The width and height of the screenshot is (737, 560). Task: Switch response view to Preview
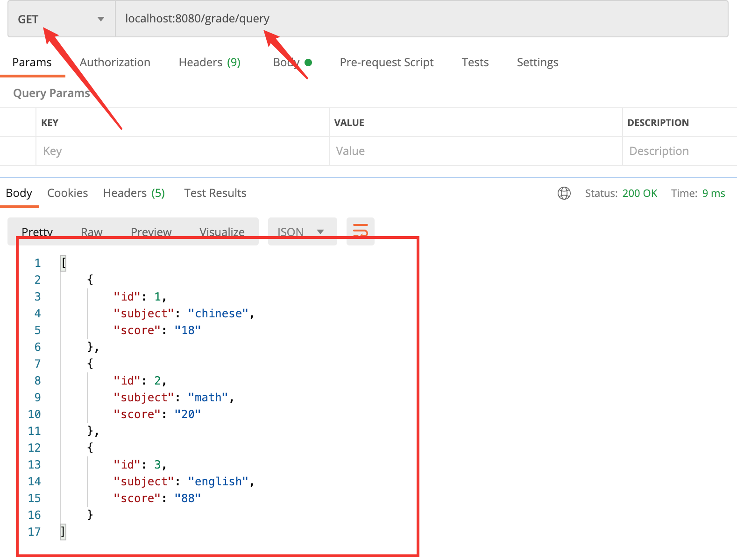pyautogui.click(x=151, y=232)
